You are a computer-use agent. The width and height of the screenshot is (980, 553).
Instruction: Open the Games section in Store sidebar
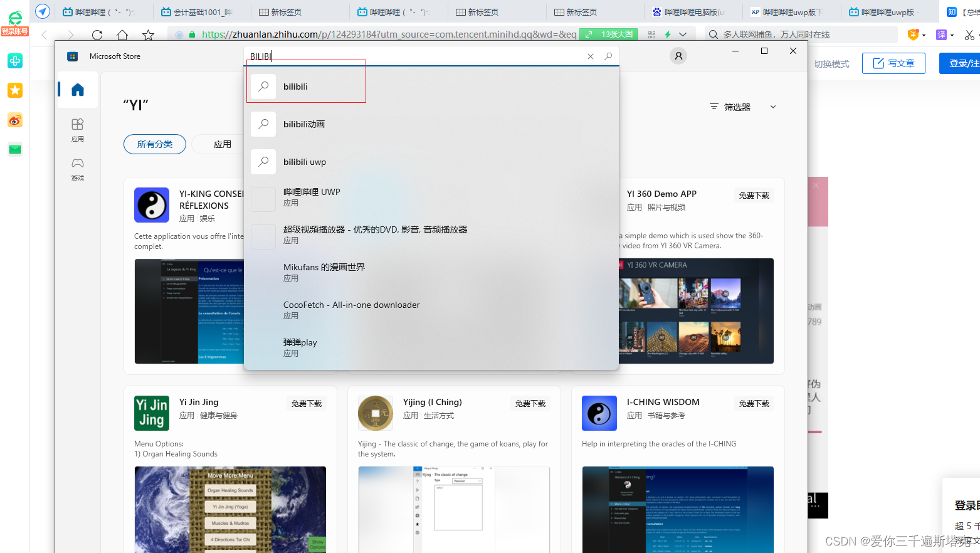(78, 169)
